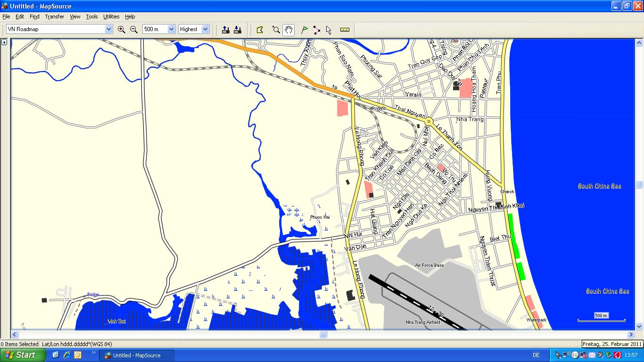The height and width of the screenshot is (362, 644).
Task: Open the Edit menu
Action: tap(20, 16)
